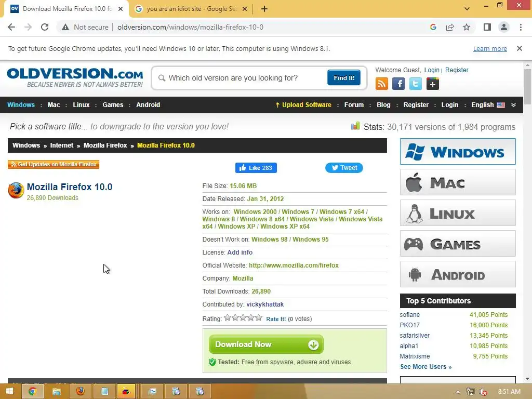
Task: Reload the page with the refresh icon
Action: [x=45, y=27]
